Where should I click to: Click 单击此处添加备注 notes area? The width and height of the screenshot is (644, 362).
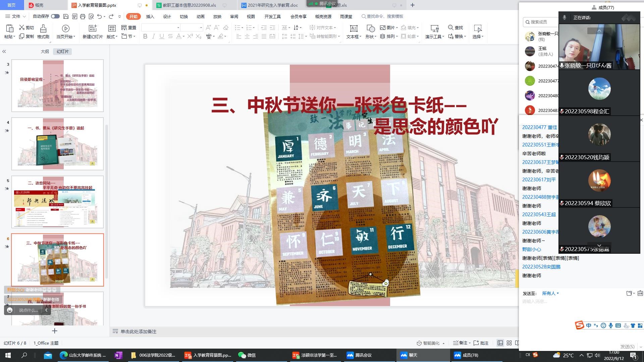(139, 331)
